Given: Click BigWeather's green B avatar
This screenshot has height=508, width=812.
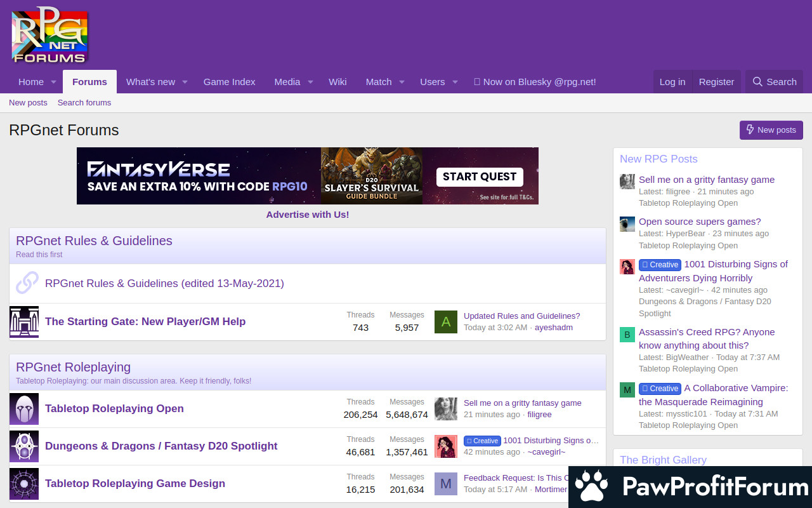Looking at the screenshot, I should coord(627,335).
